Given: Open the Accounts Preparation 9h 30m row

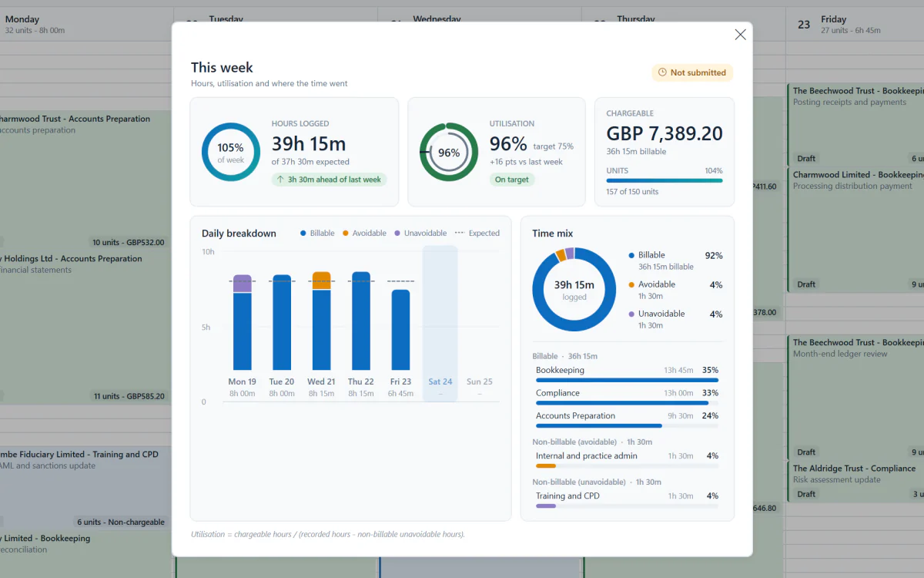Looking at the screenshot, I should tap(628, 419).
